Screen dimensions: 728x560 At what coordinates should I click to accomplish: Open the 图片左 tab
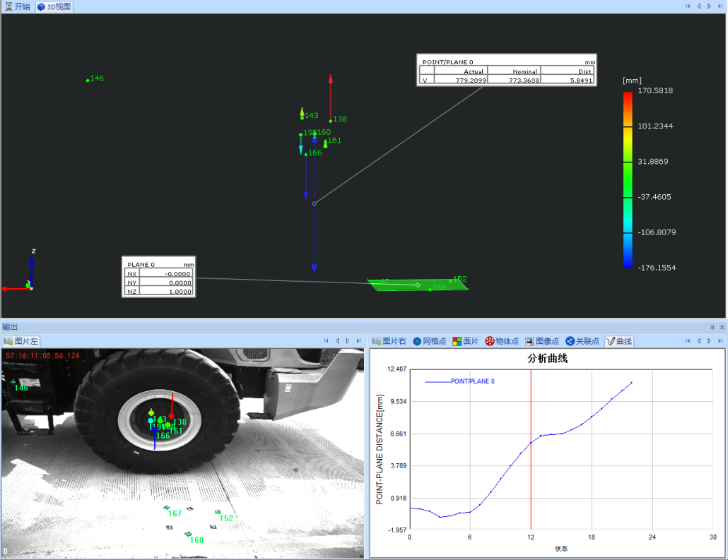[x=21, y=341]
